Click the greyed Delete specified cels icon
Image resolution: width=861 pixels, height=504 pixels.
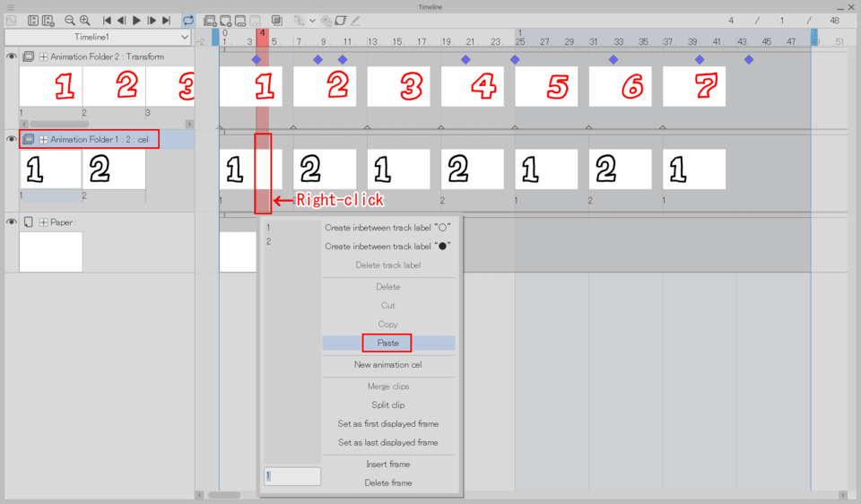pyautogui.click(x=256, y=21)
